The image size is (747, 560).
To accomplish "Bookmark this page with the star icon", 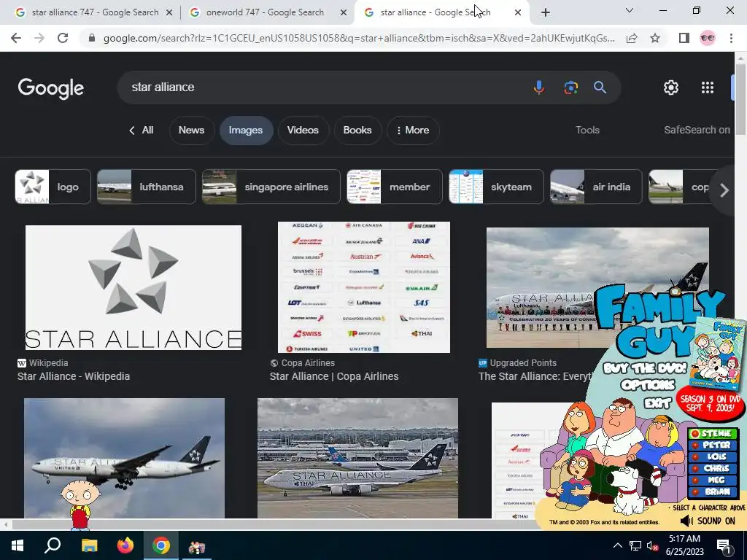I will 655,38.
